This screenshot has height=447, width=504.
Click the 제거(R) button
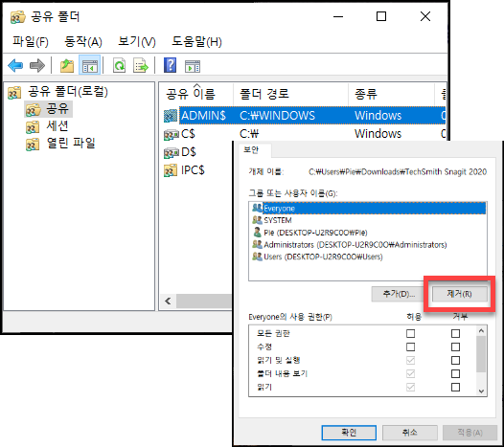459,294
